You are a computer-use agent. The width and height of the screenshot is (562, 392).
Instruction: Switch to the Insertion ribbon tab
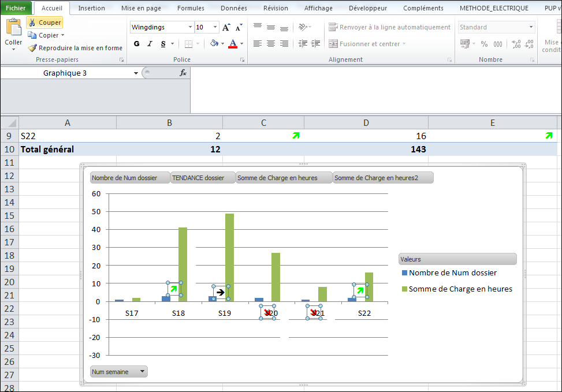[x=91, y=8]
